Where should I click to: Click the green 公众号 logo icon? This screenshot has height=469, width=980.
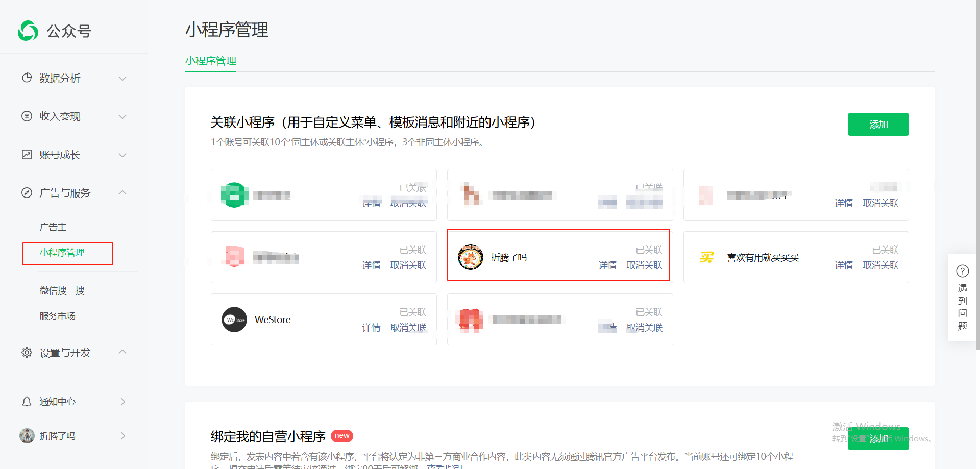pos(28,31)
